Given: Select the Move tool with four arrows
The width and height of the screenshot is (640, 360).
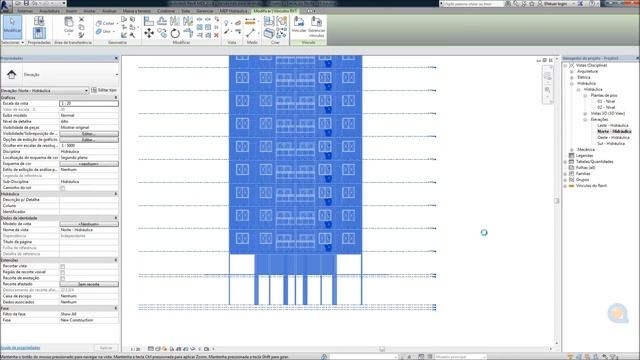Looking at the screenshot, I should [149, 33].
